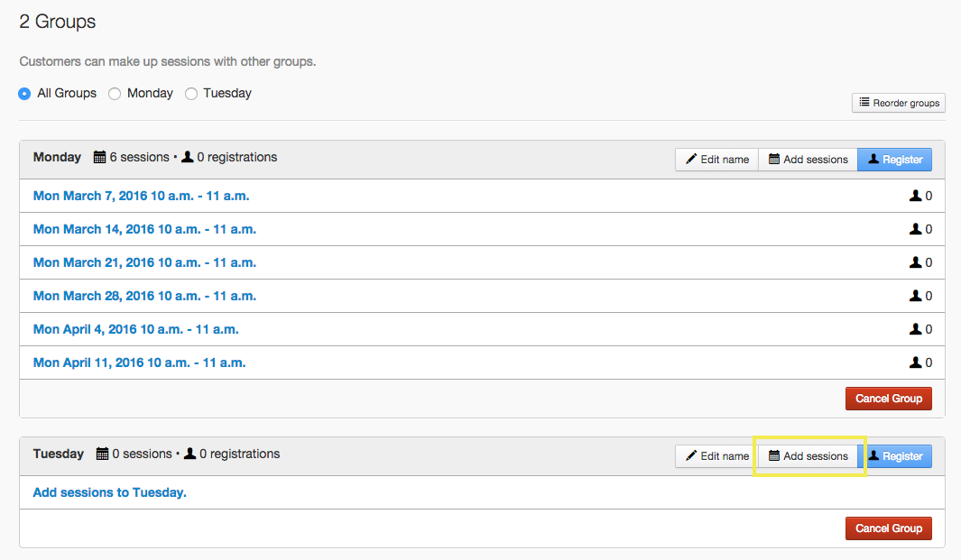Image resolution: width=961 pixels, height=560 pixels.
Task: Select the All Groups radio button
Action: pos(24,94)
